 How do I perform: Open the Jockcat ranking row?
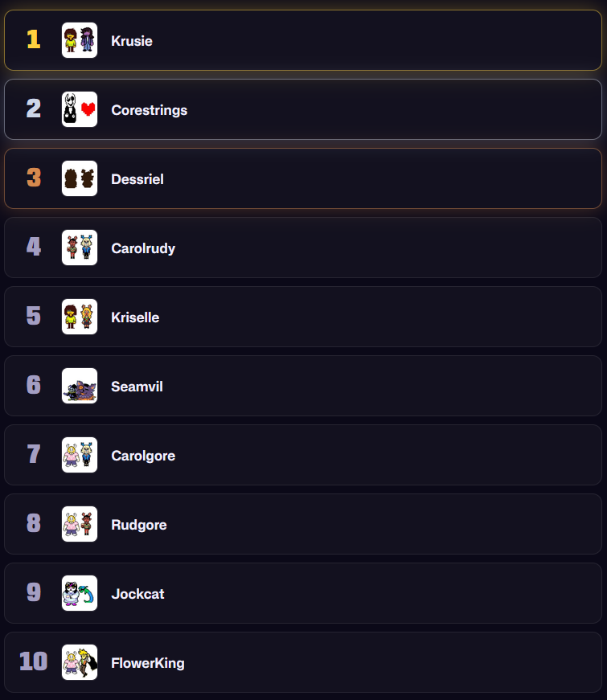303,593
